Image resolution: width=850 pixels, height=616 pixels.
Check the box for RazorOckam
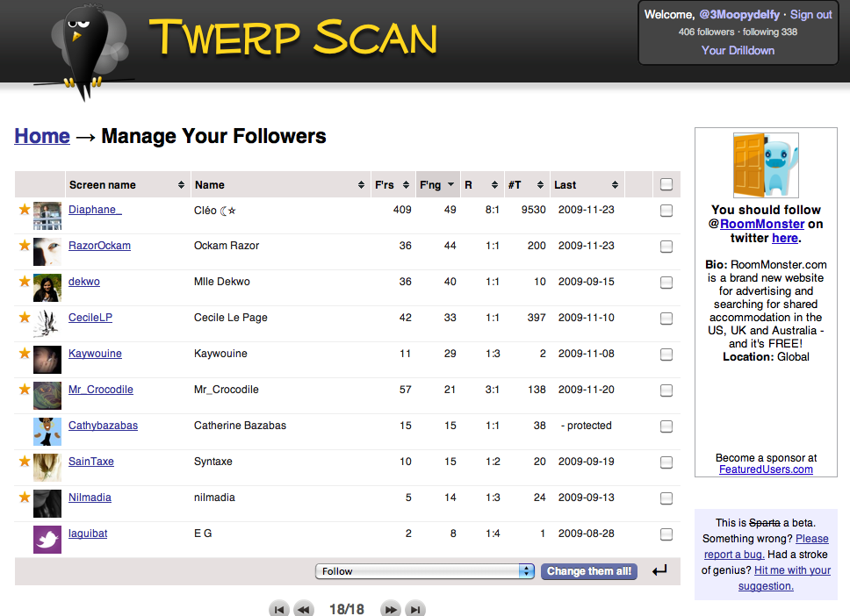pos(666,247)
